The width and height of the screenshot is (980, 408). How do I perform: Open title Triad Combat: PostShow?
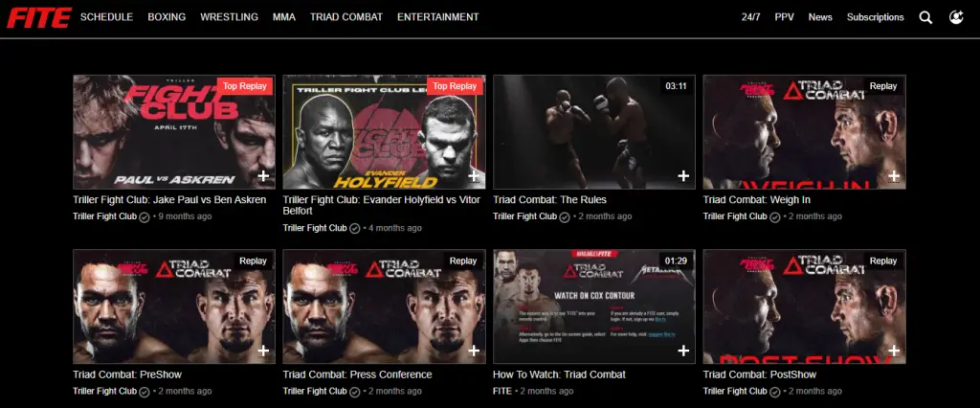759,374
